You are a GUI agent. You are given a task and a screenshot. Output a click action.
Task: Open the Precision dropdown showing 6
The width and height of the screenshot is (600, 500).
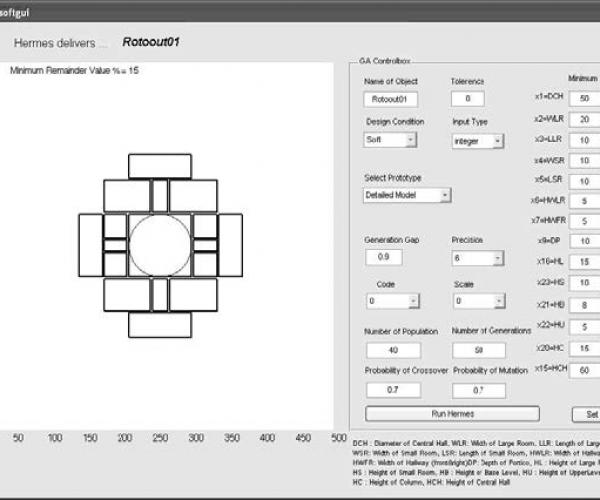click(478, 258)
